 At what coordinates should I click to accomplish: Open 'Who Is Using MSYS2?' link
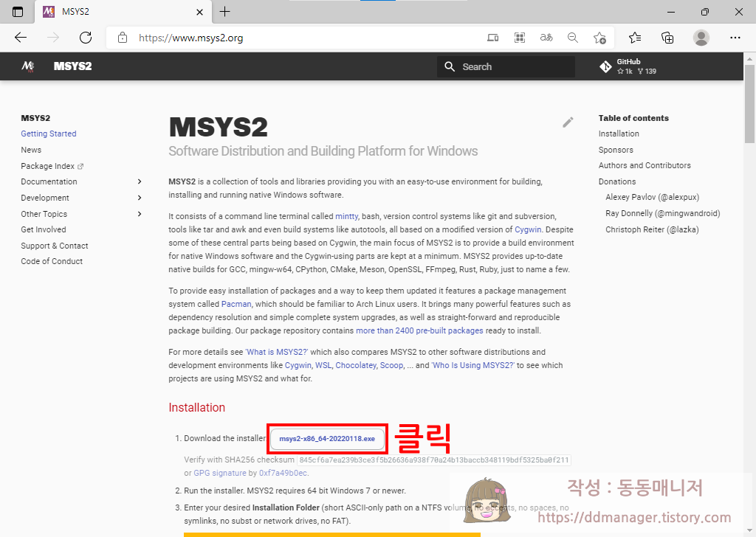pyautogui.click(x=473, y=365)
